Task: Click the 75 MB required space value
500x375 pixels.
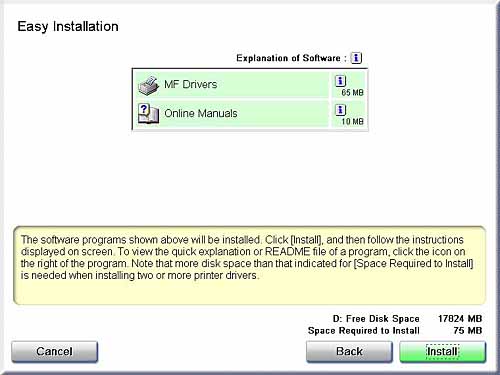Action: 468,331
